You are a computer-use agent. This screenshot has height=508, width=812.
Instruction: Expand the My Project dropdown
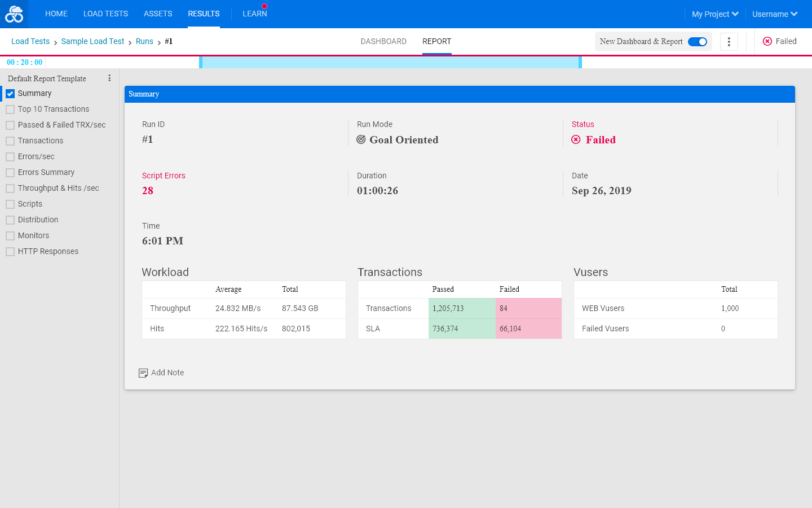pyautogui.click(x=715, y=14)
